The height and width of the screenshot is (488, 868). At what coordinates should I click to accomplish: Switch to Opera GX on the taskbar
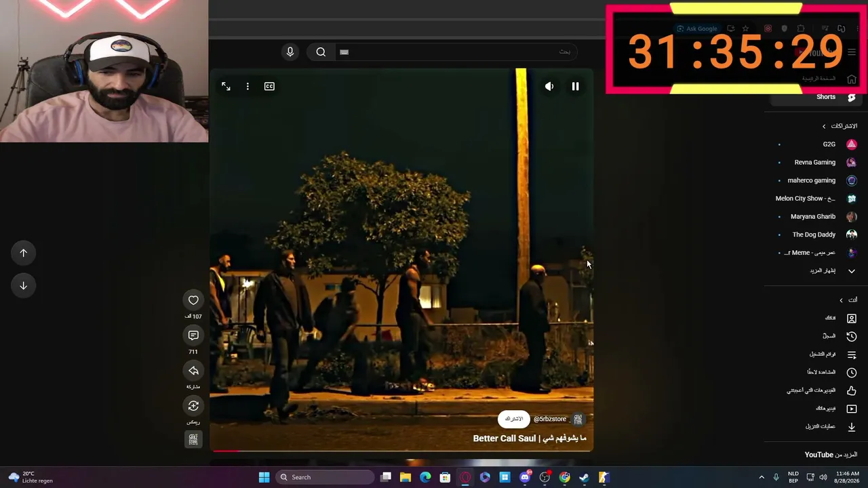pos(465,477)
